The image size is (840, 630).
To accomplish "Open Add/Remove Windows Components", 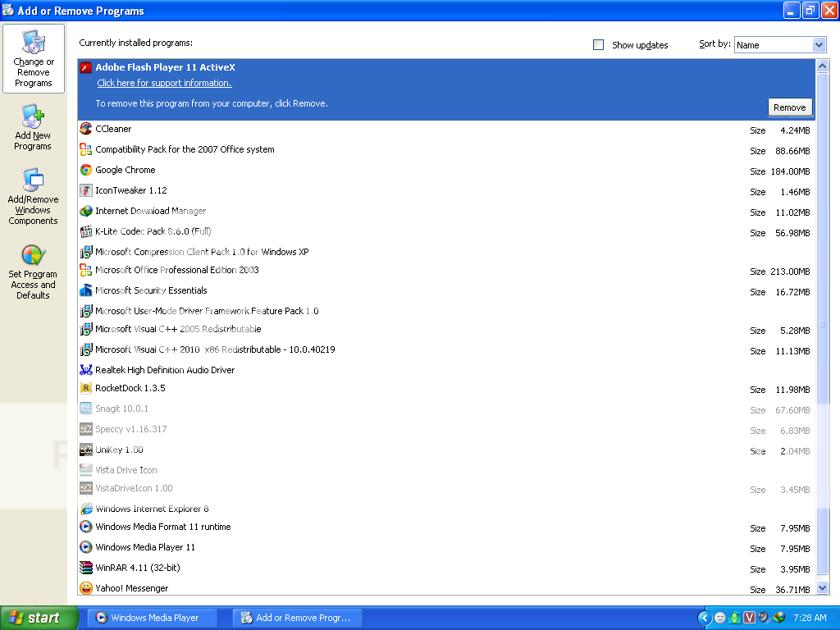I will click(33, 197).
